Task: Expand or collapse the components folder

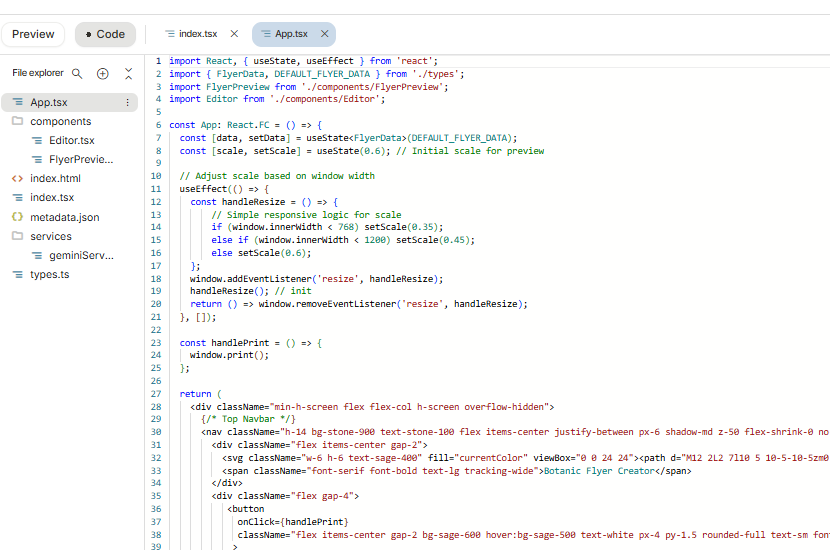Action: pyautogui.click(x=60, y=122)
